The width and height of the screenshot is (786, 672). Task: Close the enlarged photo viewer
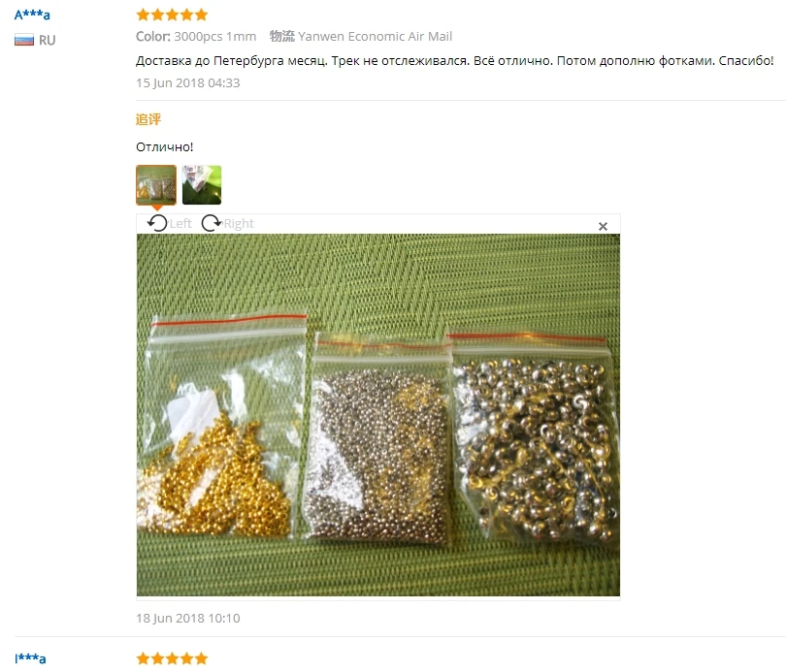[x=603, y=226]
